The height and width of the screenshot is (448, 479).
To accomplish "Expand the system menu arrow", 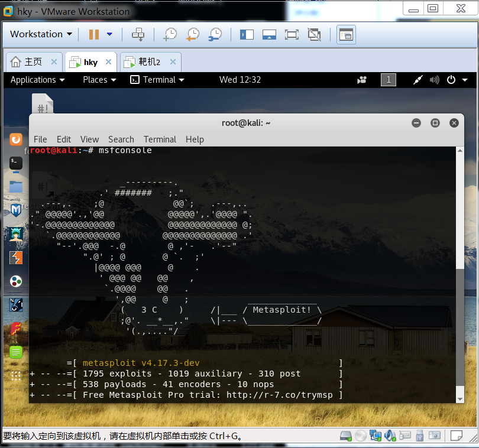I will (465, 80).
